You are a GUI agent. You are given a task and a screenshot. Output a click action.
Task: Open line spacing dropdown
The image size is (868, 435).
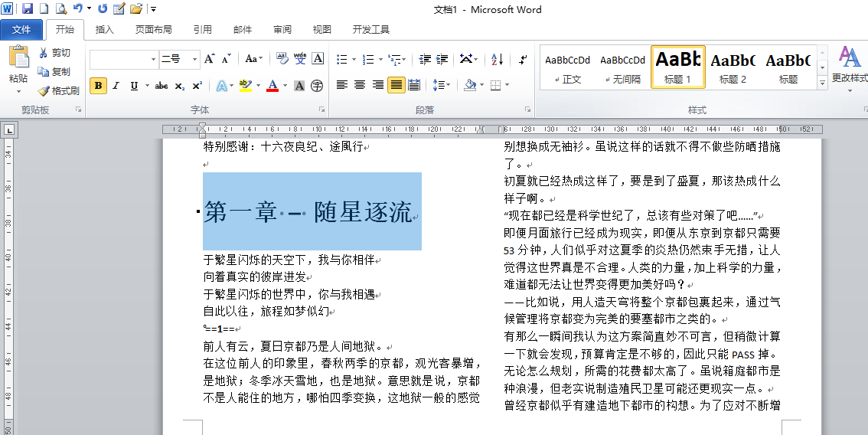click(x=441, y=85)
